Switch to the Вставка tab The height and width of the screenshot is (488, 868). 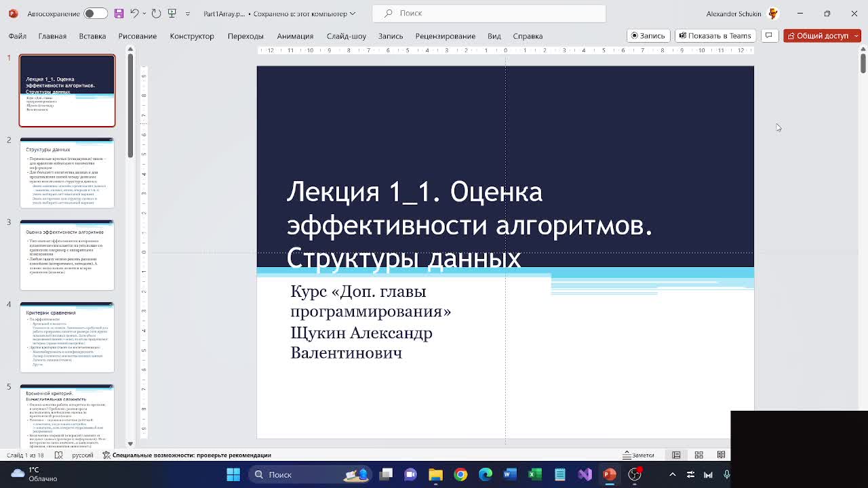[x=92, y=36]
